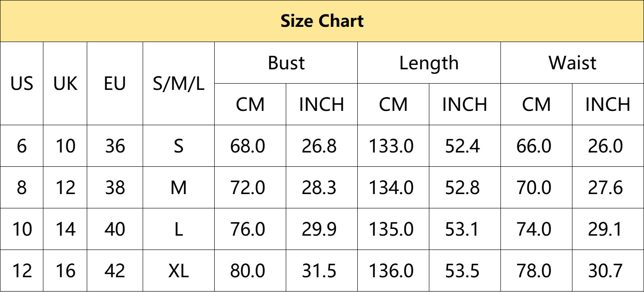Click the Size Chart title header
The width and height of the screenshot is (644, 292).
point(322,21)
